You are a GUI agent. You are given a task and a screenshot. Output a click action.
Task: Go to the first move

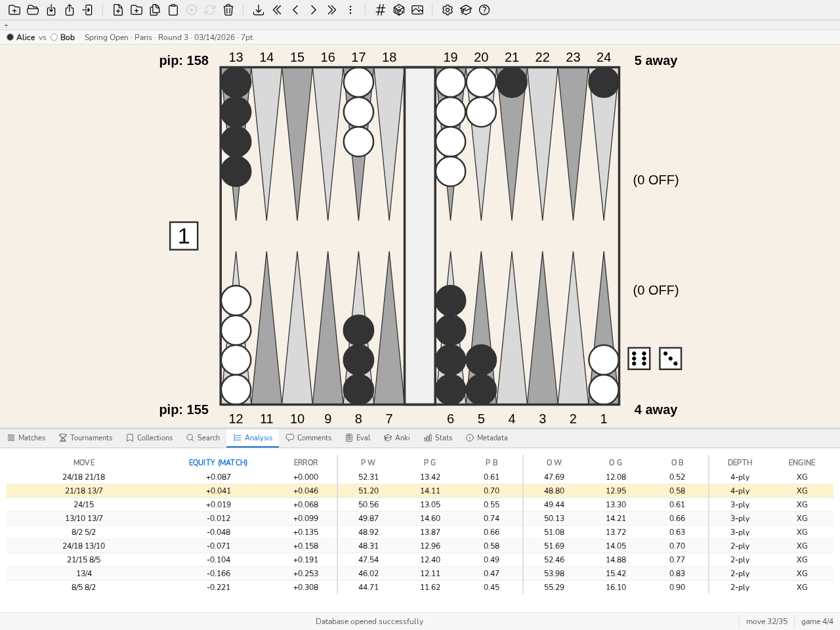click(x=277, y=10)
